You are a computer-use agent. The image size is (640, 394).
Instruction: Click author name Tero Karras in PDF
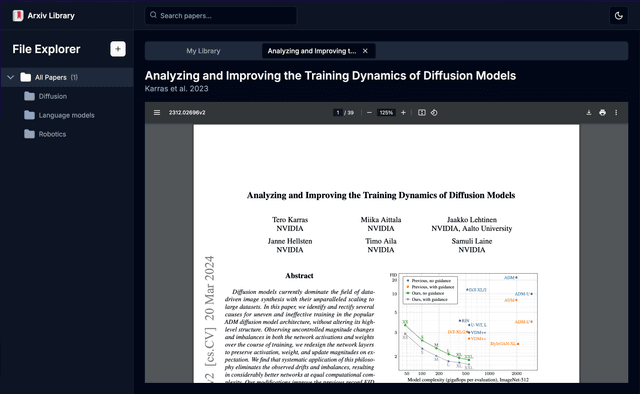290,220
